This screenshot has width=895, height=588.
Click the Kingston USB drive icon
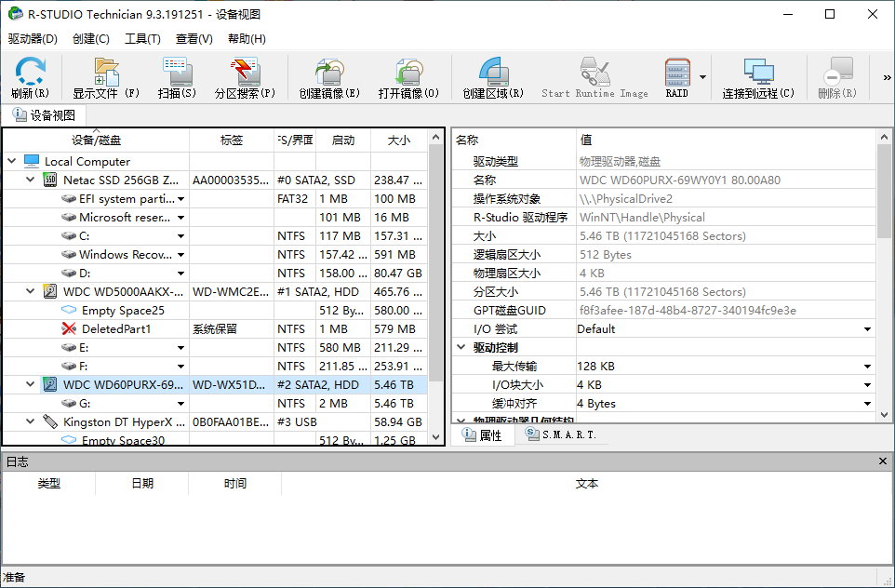click(50, 421)
